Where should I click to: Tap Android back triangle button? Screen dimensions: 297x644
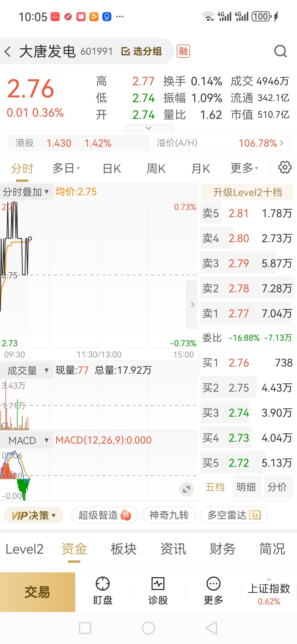212,628
